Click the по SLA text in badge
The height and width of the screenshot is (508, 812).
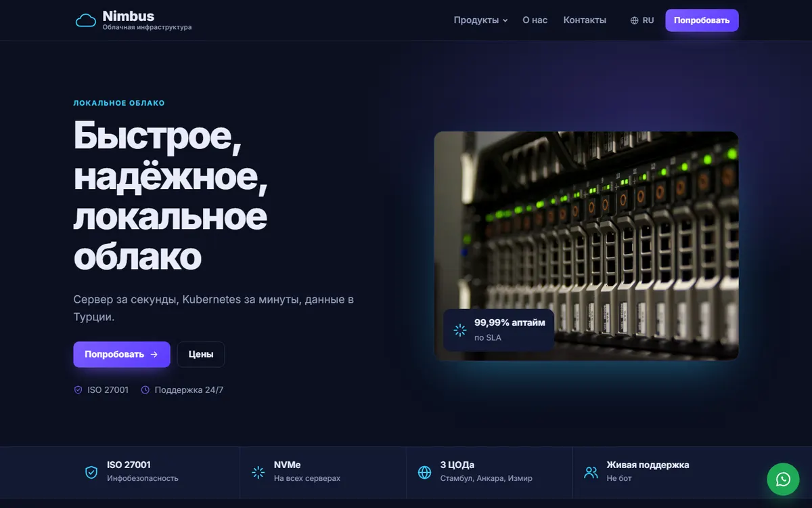click(x=488, y=337)
